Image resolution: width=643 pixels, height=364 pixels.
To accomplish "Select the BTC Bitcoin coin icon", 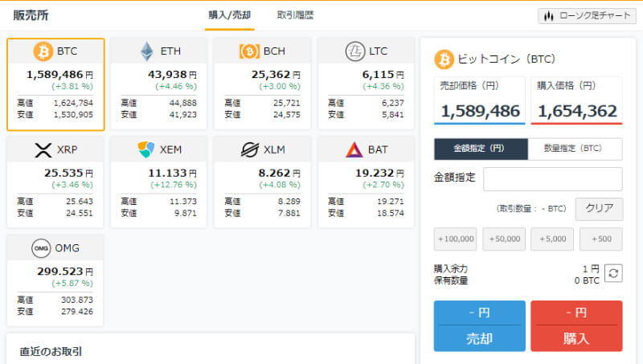I will point(43,52).
